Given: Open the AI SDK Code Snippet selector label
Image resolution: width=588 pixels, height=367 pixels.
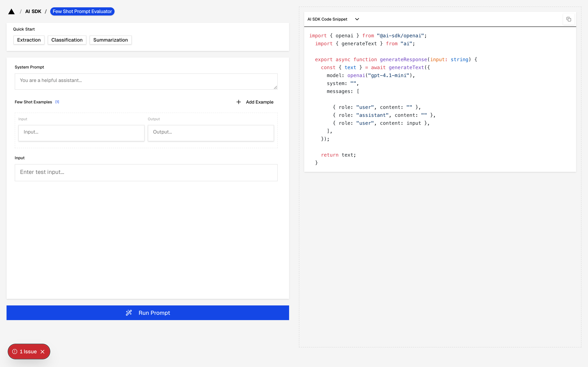Looking at the screenshot, I should pos(327,19).
